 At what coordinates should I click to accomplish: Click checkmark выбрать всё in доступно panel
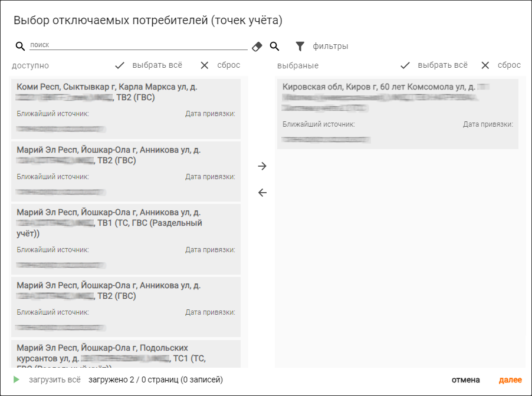point(120,65)
